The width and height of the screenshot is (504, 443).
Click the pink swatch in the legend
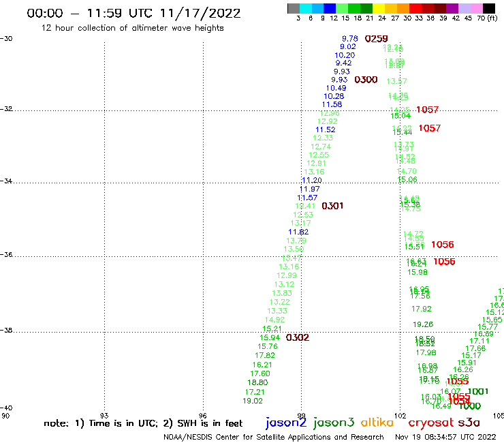pyautogui.click(x=476, y=8)
